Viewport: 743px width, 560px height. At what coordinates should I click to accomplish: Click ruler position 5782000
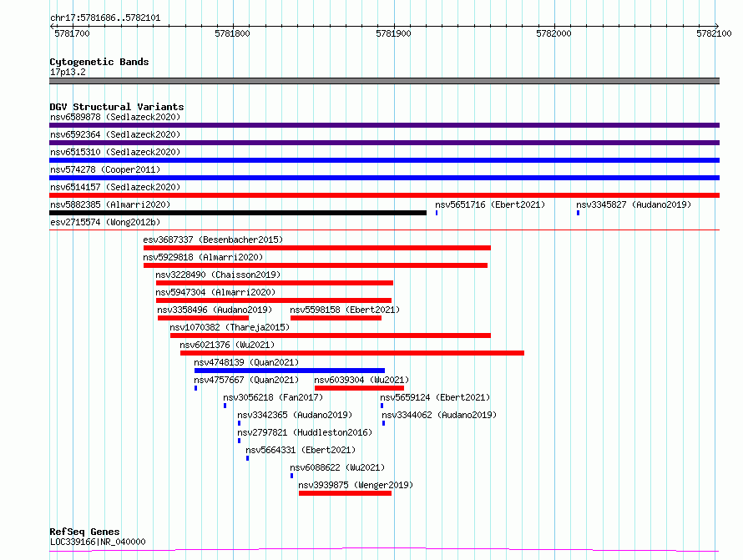click(553, 33)
